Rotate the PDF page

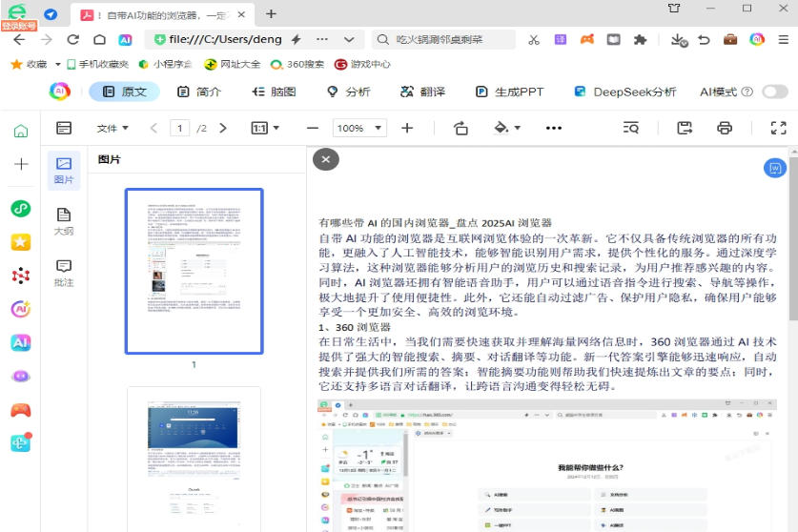(x=460, y=128)
